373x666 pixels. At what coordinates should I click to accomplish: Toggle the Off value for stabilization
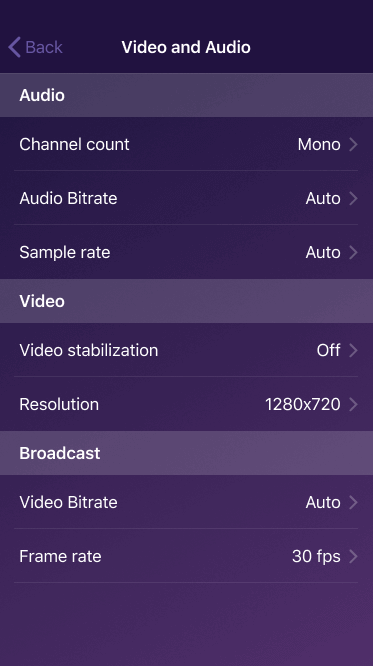coord(328,350)
